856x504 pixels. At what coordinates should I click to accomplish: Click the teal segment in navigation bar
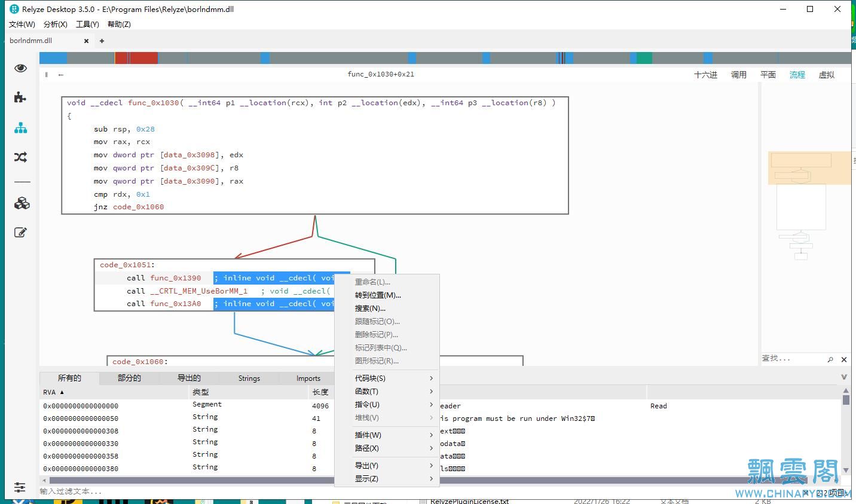click(644, 58)
